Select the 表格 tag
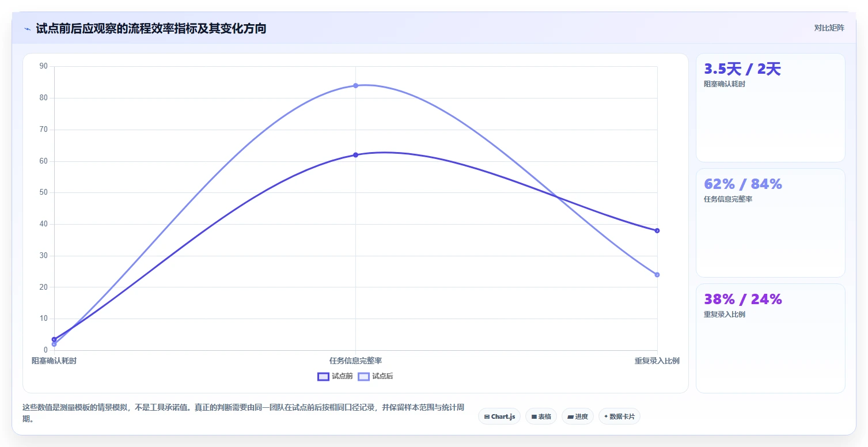The width and height of the screenshot is (868, 447). 541,416
